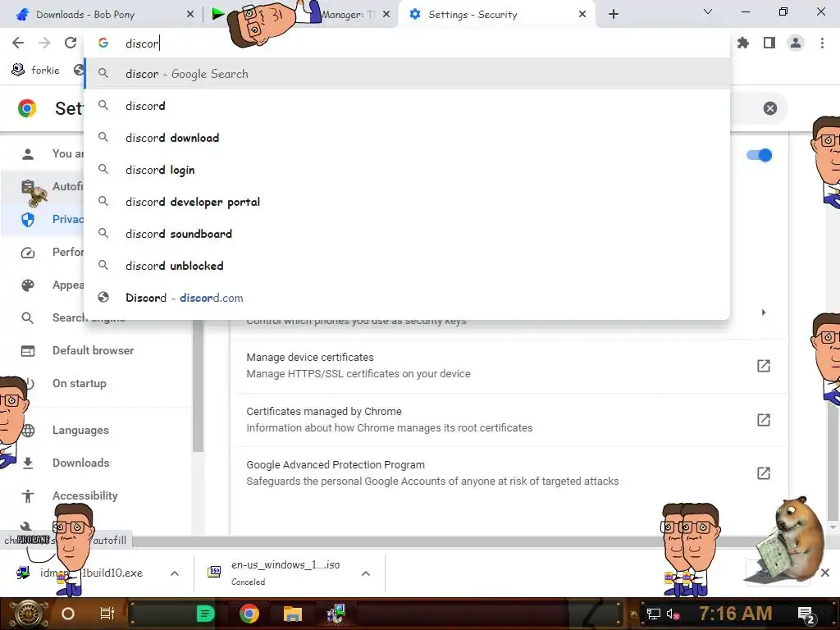The image size is (840, 630).
Task: Open the network tray icon
Action: 654,614
